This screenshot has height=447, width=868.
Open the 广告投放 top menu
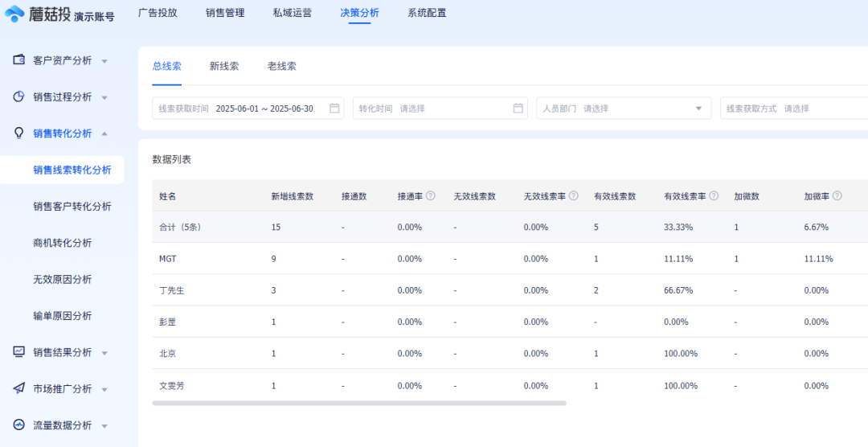(x=158, y=13)
